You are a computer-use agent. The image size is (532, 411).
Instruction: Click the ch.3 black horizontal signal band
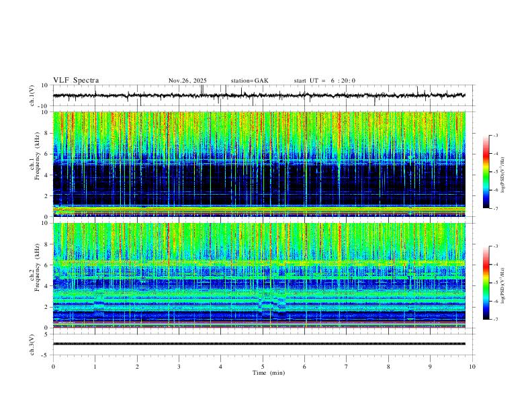pyautogui.click(x=259, y=344)
